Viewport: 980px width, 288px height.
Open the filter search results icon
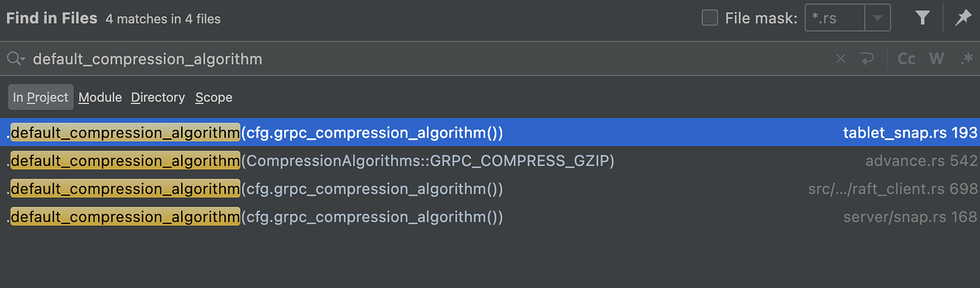(x=922, y=18)
